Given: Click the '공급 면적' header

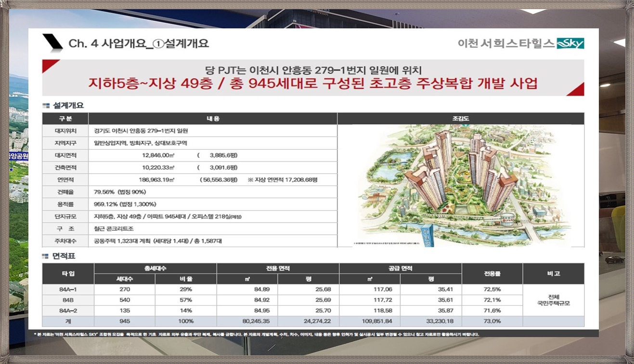Looking at the screenshot, I should click(401, 268).
